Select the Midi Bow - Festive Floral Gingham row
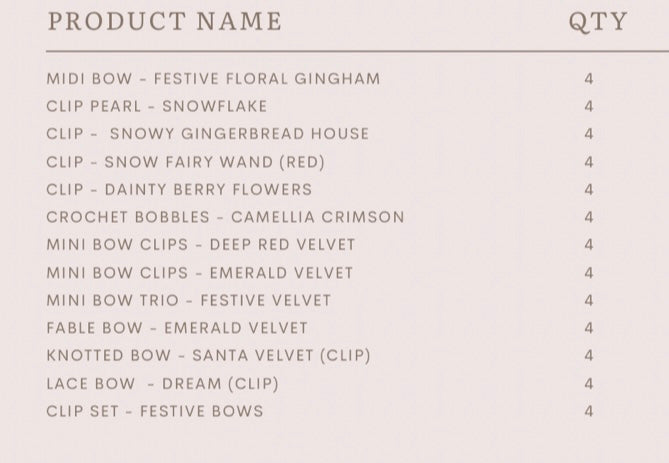Viewport: 669px width, 463px height. [213, 79]
